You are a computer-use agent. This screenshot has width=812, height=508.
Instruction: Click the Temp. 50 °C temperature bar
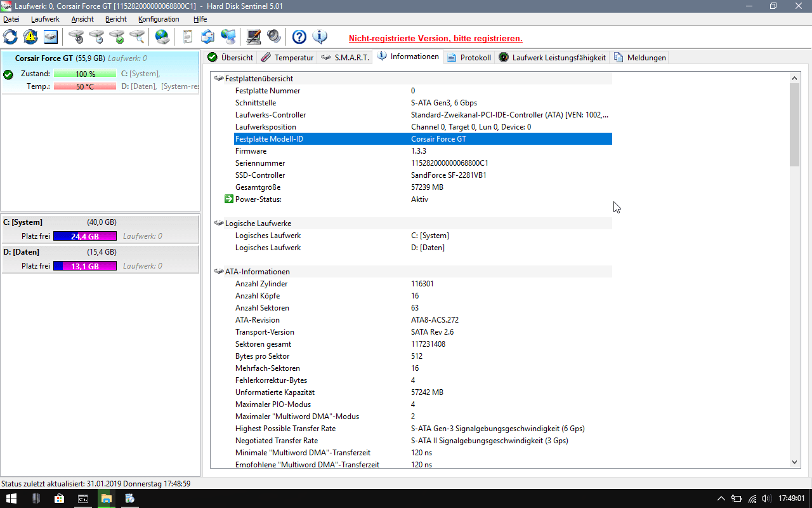[85, 86]
